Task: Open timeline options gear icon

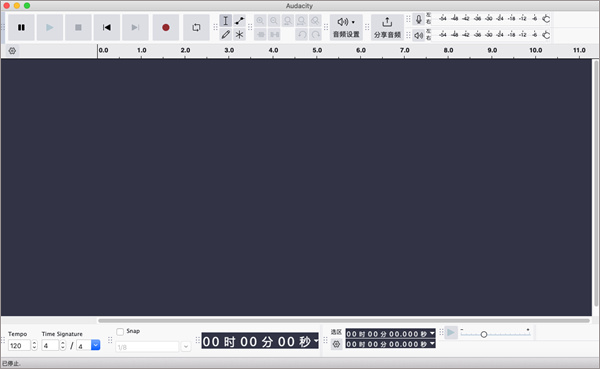Action: tap(12, 51)
